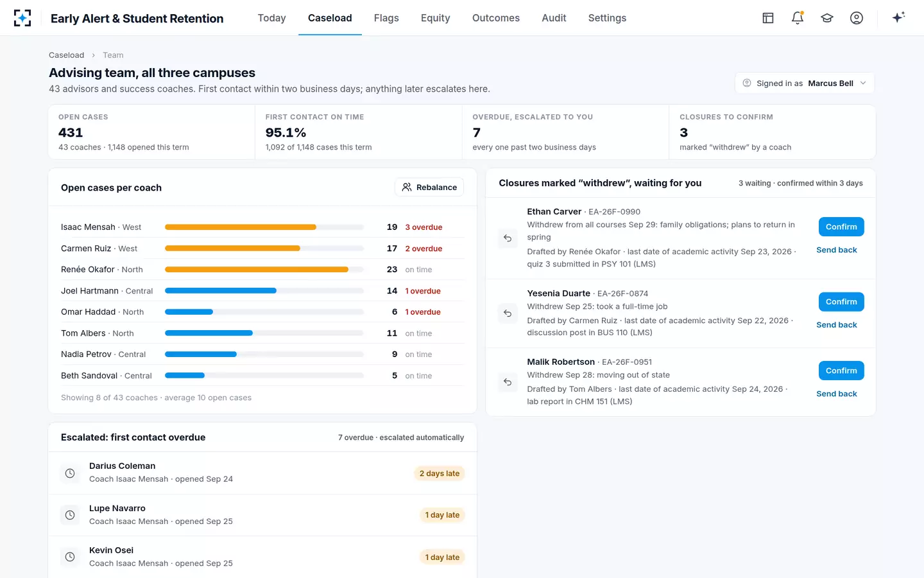Click Joel Hartmann's 1 overdue label
The image size is (924, 578).
coord(423,291)
